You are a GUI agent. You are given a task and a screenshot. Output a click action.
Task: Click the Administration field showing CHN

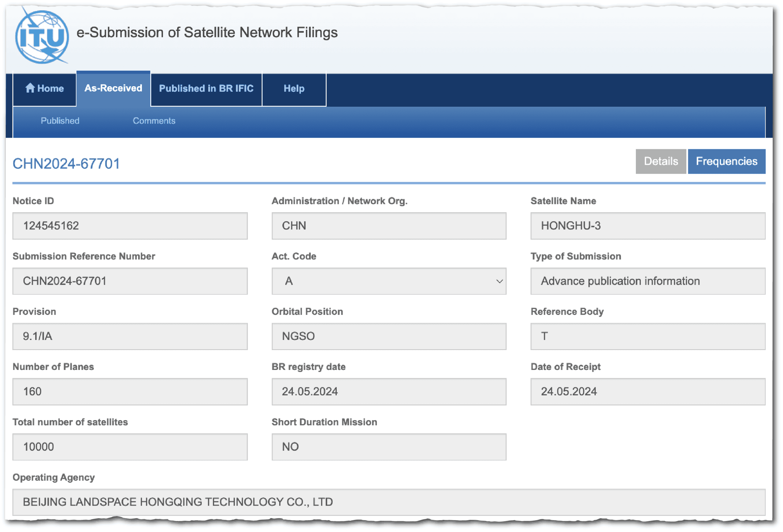388,226
